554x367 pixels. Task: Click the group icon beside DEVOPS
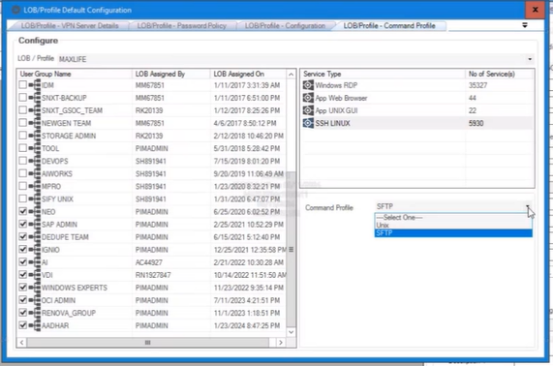point(35,161)
